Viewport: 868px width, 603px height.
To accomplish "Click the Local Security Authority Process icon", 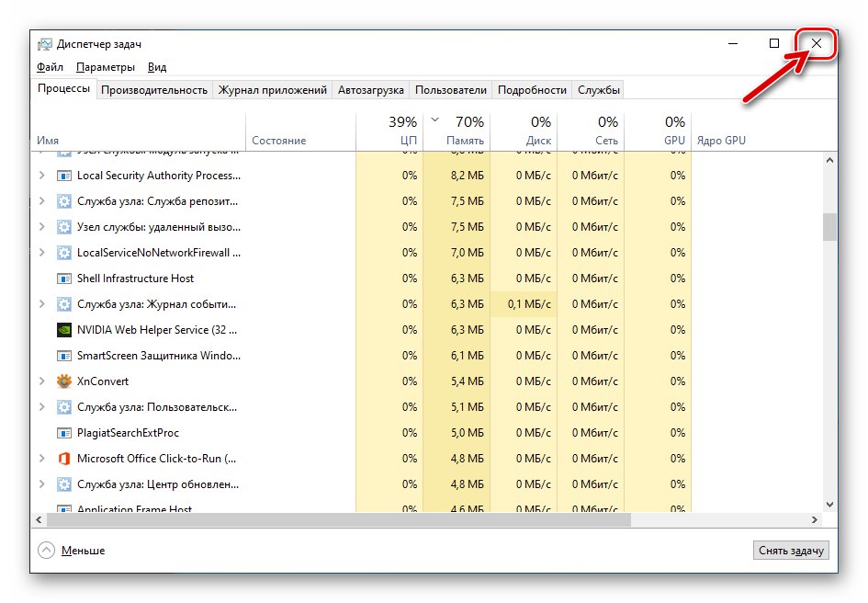I will click(64, 176).
